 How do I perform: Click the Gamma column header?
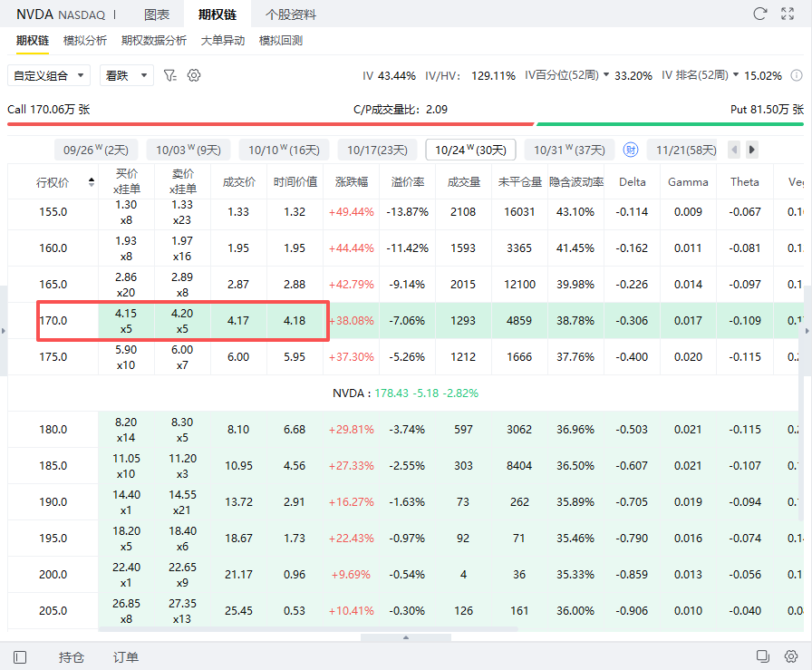coord(688,182)
